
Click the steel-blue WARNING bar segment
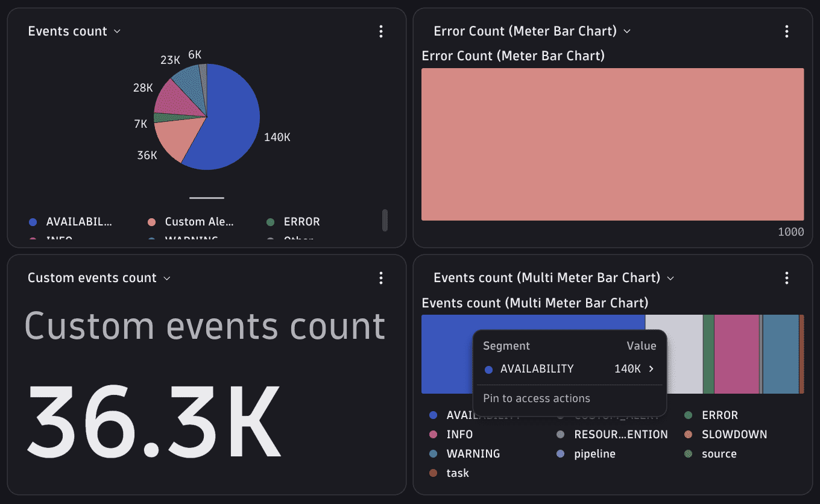[x=781, y=354]
